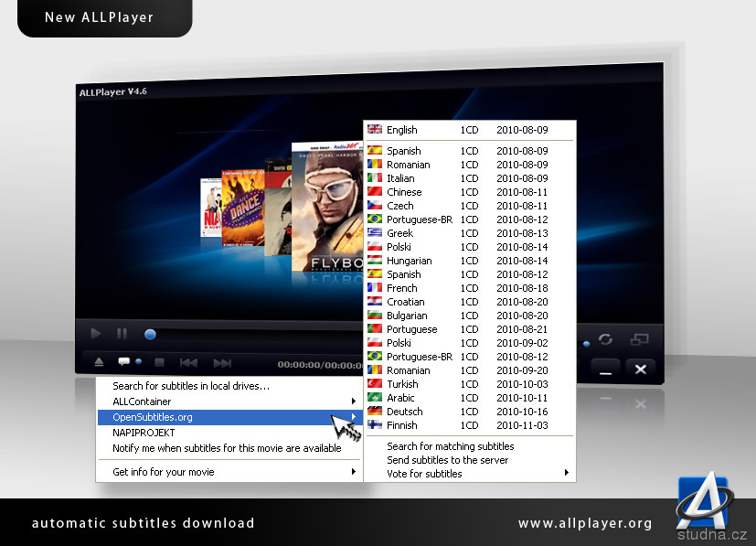Toggle the fullscreen window-mode icon
Viewport: 756px width, 546px height.
(639, 338)
